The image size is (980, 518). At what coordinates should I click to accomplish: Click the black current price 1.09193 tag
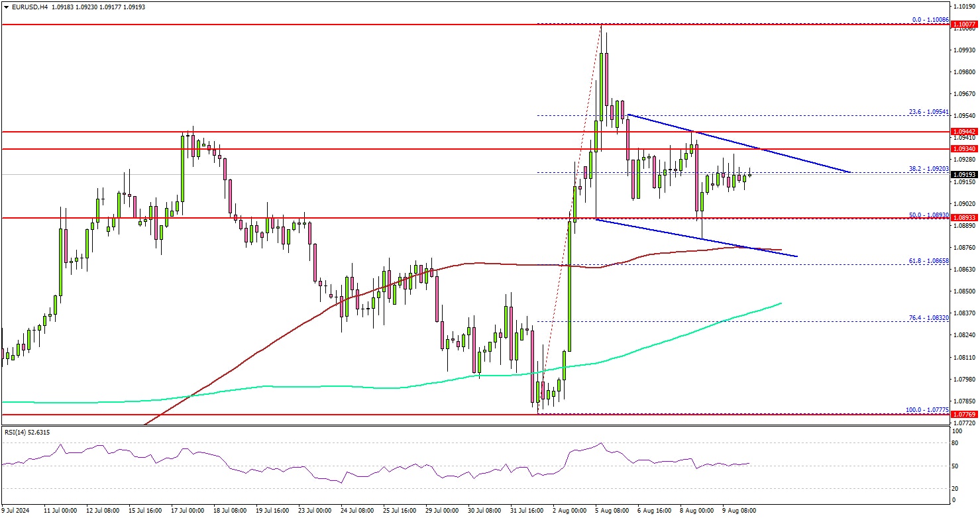(x=964, y=175)
